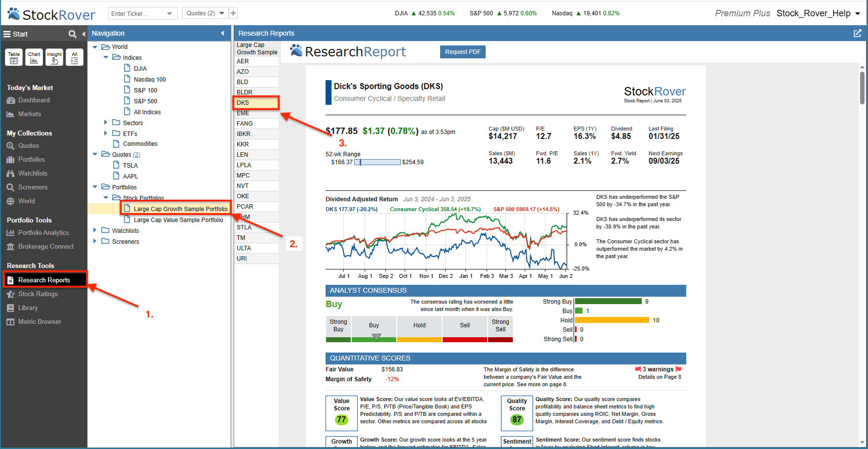Select the Large Cap Growth Sample header
This screenshot has width=868, height=449.
coord(257,48)
